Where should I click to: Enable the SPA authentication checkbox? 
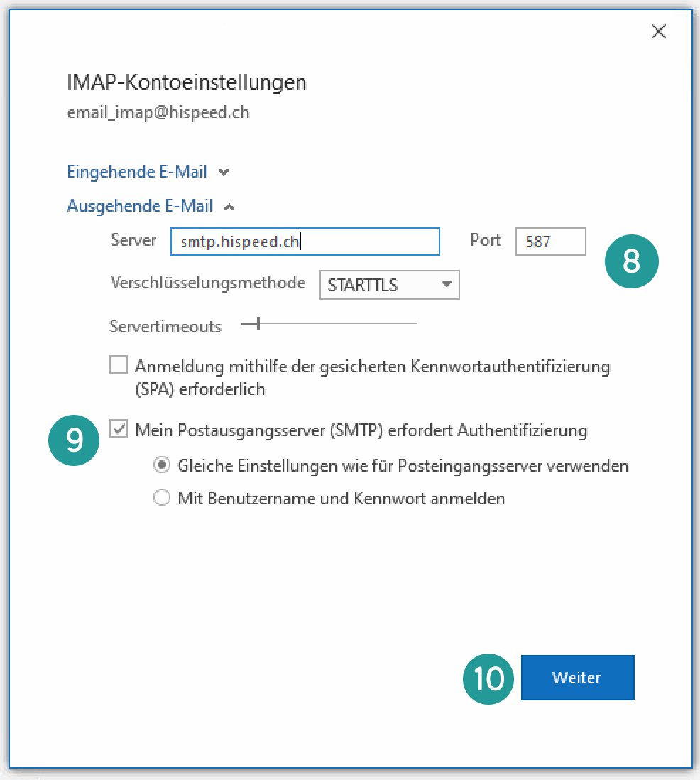pos(119,364)
